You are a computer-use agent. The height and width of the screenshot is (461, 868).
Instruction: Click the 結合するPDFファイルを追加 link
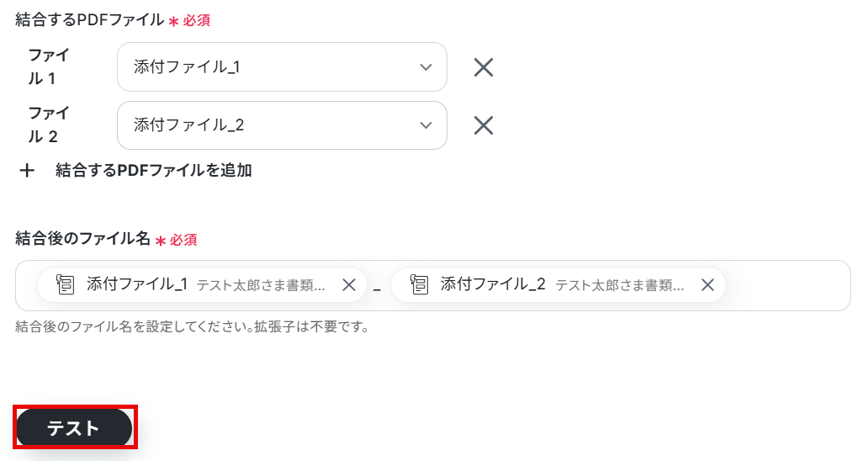point(153,171)
